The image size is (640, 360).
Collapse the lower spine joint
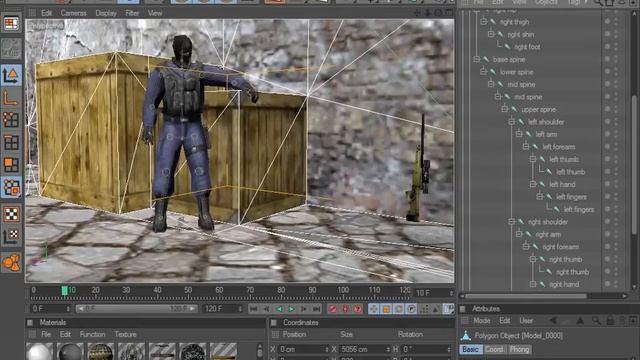[484, 72]
